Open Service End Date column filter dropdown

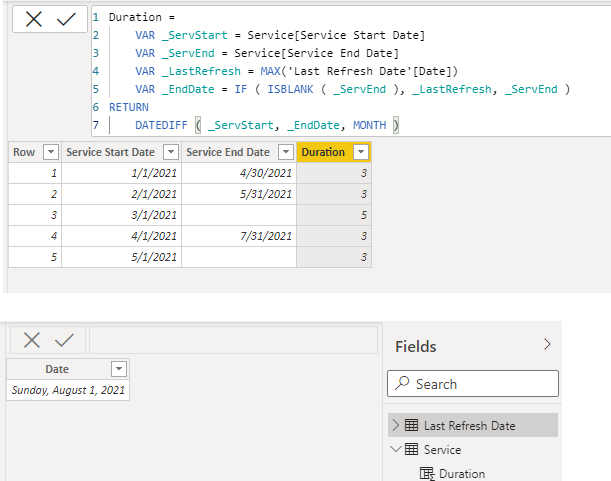tap(286, 152)
